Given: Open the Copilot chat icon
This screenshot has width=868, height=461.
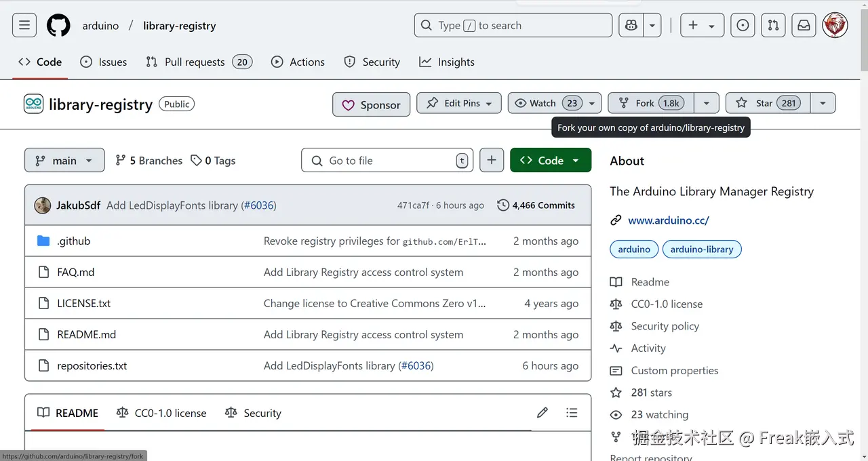Looking at the screenshot, I should click(631, 26).
